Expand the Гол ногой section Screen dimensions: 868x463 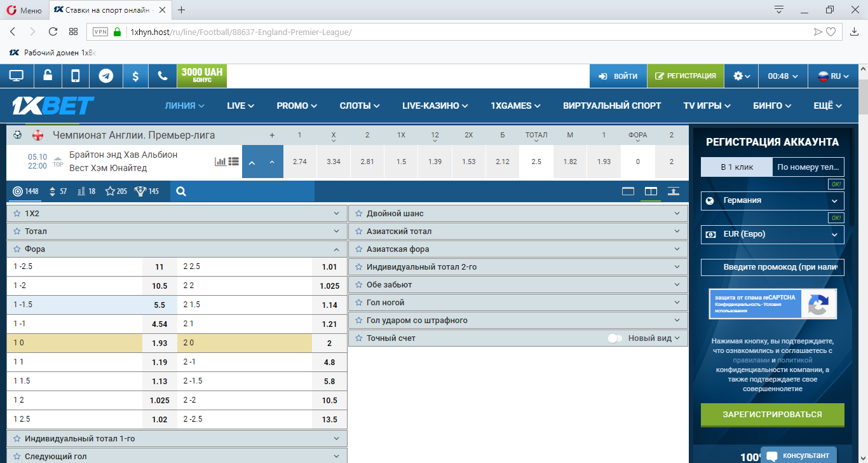(519, 303)
